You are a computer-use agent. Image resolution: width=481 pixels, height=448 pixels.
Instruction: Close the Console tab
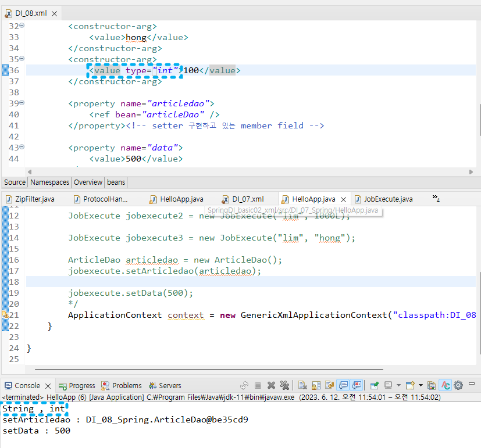[48, 386]
